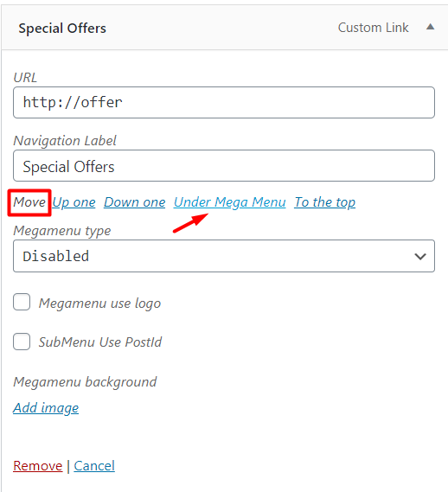Tick the SubMenu Use PostId checkbox

point(22,342)
